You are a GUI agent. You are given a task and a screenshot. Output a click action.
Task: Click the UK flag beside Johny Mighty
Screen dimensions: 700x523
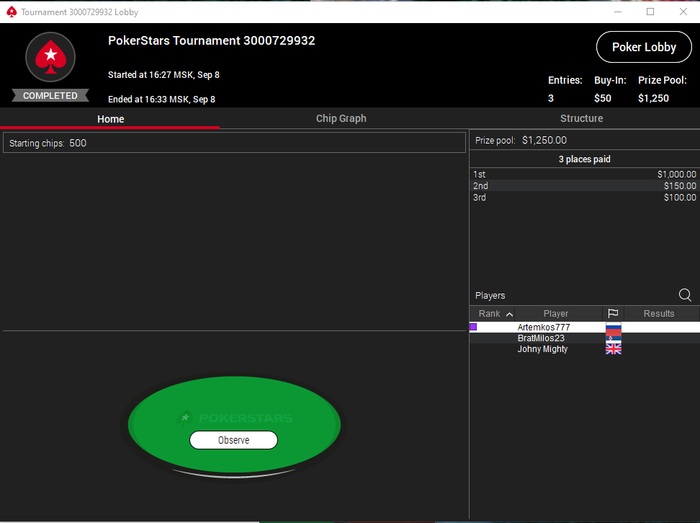613,349
